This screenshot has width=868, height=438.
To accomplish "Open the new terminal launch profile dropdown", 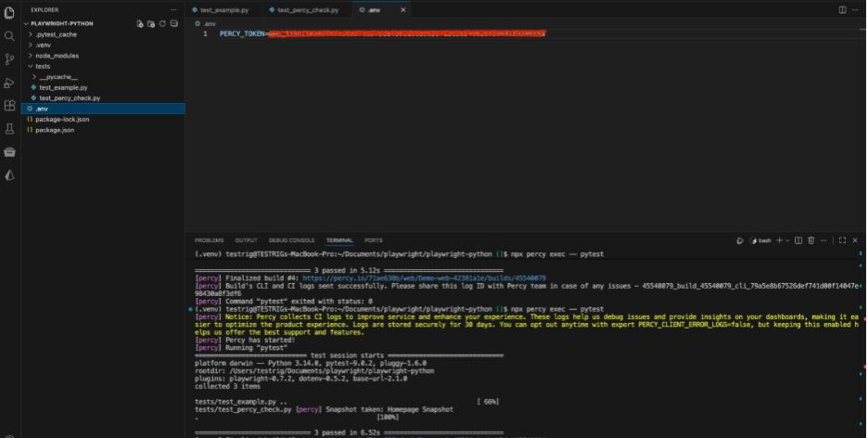I will pos(787,240).
